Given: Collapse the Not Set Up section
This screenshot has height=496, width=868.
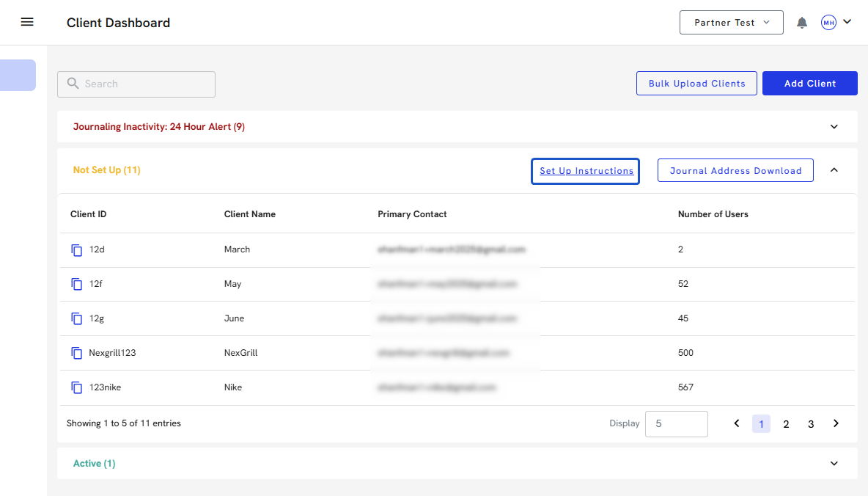Looking at the screenshot, I should pyautogui.click(x=834, y=170).
